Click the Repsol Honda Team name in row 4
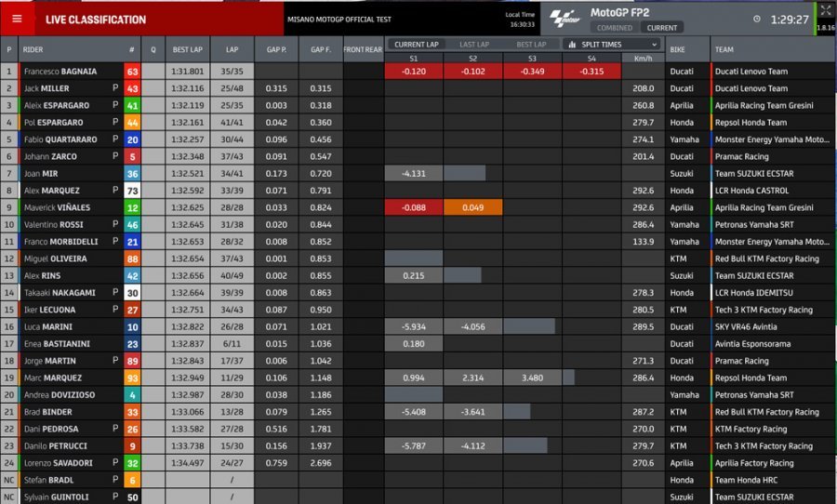 coord(751,122)
